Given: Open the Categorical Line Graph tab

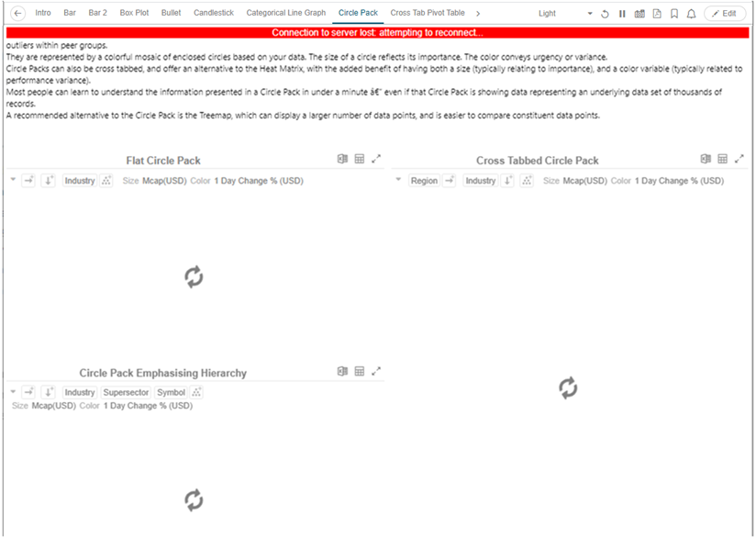Looking at the screenshot, I should [x=286, y=13].
